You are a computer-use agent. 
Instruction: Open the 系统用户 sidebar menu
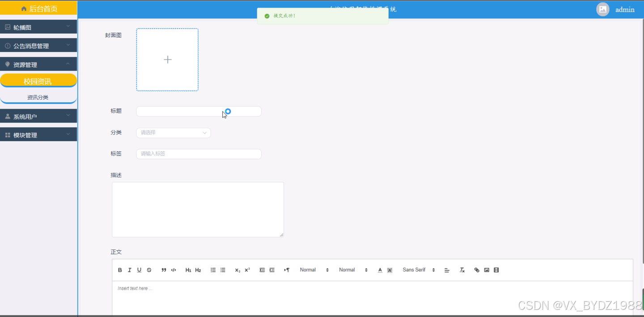pyautogui.click(x=38, y=116)
